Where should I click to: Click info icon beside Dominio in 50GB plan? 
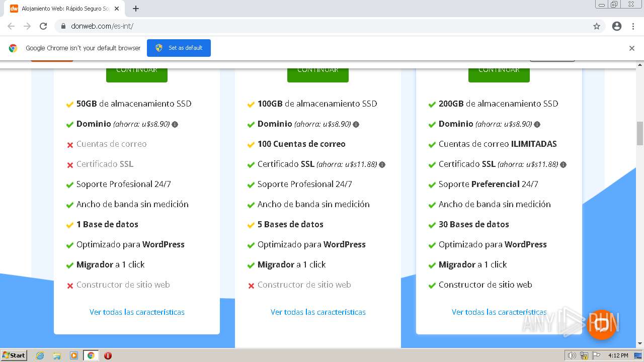point(175,124)
